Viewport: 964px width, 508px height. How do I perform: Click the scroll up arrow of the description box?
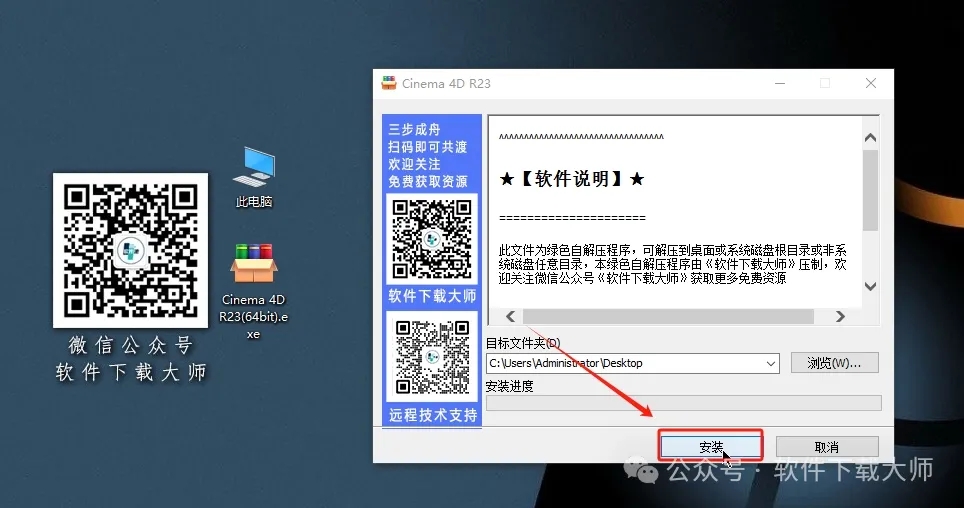pyautogui.click(x=870, y=137)
